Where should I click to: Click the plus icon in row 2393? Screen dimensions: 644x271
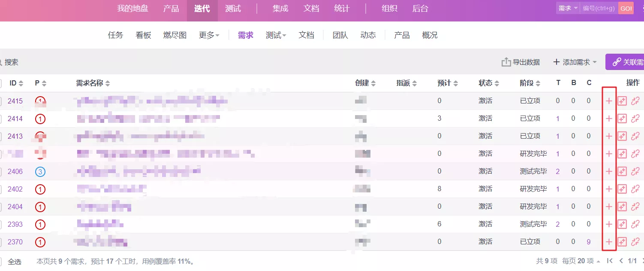[609, 224]
